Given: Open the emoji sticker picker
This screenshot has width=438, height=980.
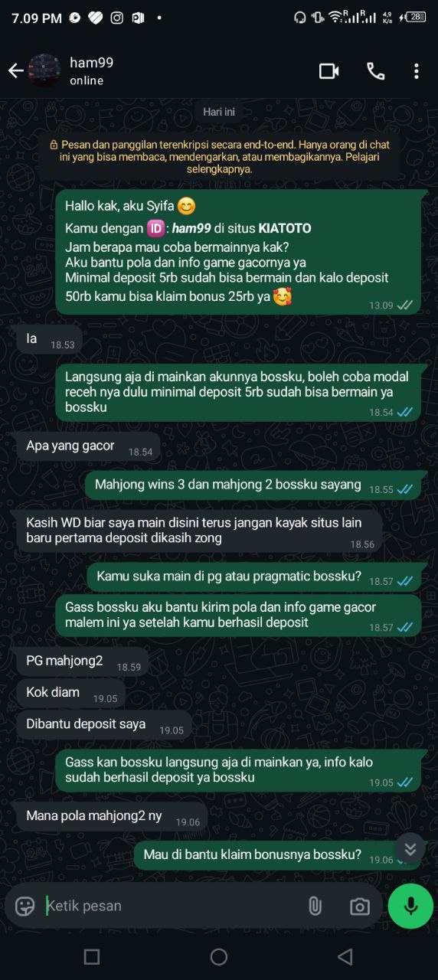Looking at the screenshot, I should click(25, 906).
